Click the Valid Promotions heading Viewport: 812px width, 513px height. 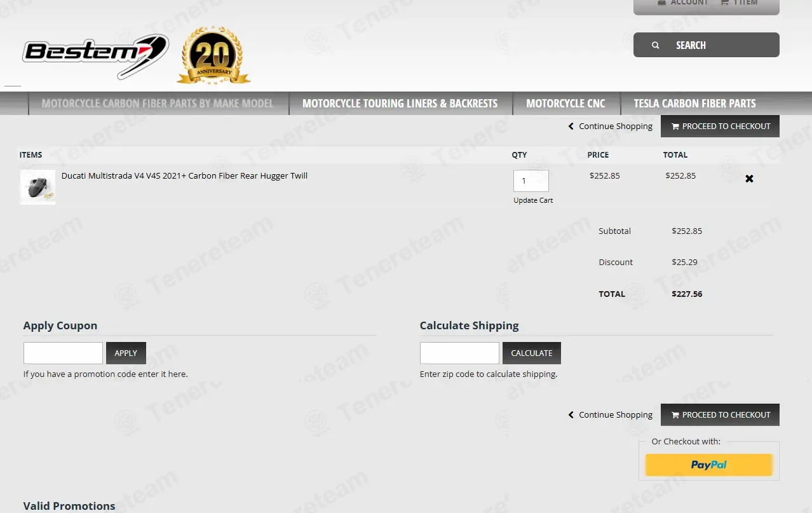pyautogui.click(x=69, y=506)
